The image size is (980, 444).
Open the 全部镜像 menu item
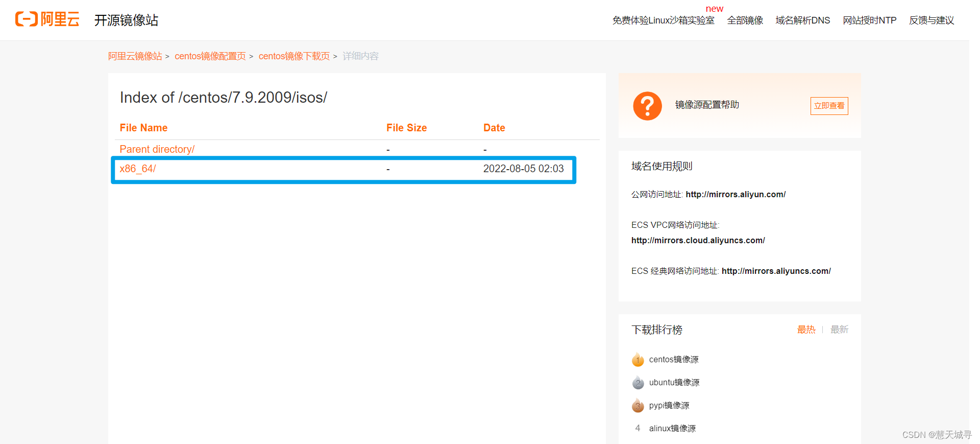tap(745, 20)
